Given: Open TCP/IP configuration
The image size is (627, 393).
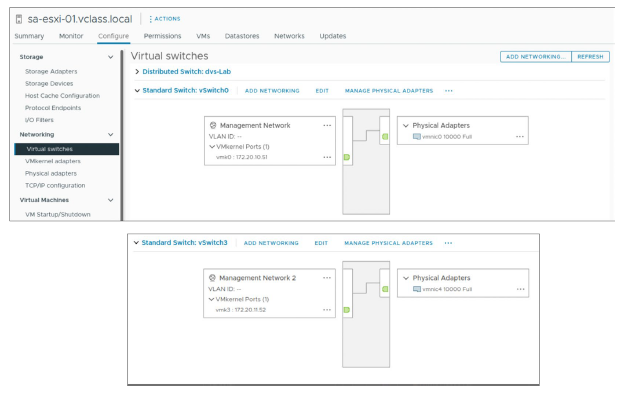Looking at the screenshot, I should coord(55,186).
